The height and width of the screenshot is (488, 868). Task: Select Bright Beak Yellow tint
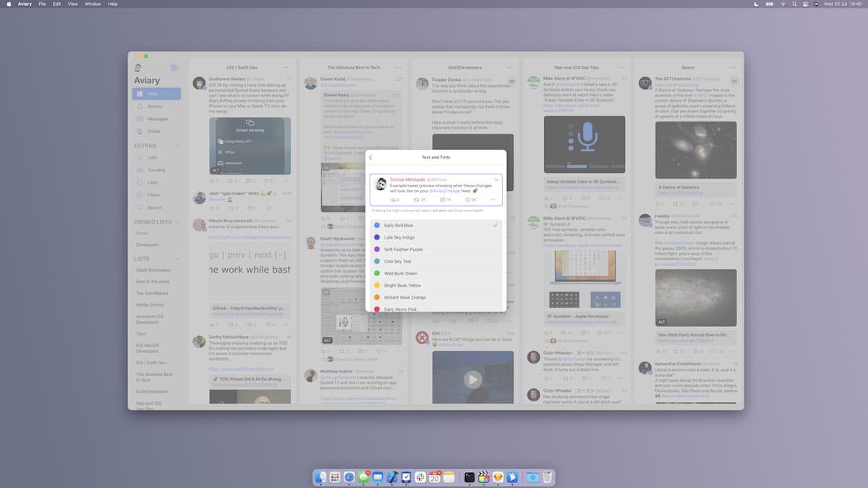tap(435, 285)
